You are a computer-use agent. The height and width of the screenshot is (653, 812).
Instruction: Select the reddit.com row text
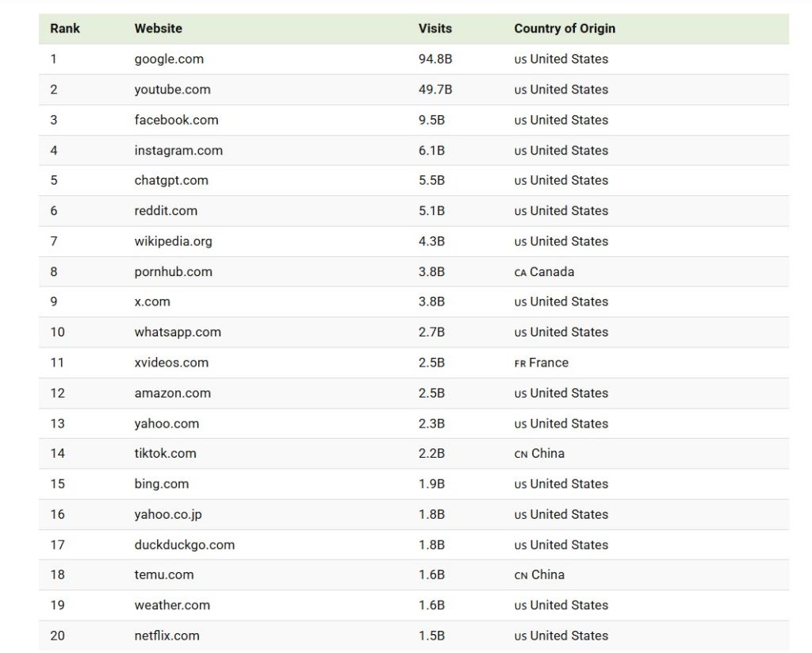(x=166, y=210)
